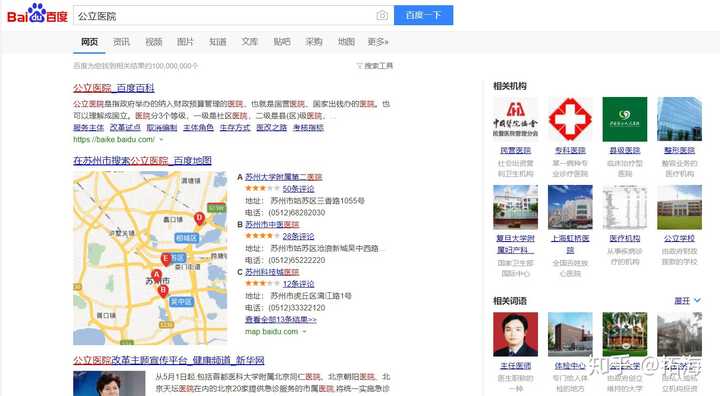Open the 生存方式 sub-link
720x396 pixels.
(235, 127)
